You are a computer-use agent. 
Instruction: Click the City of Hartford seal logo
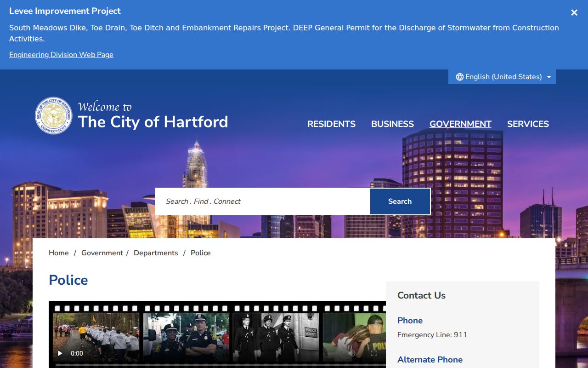coord(54,115)
